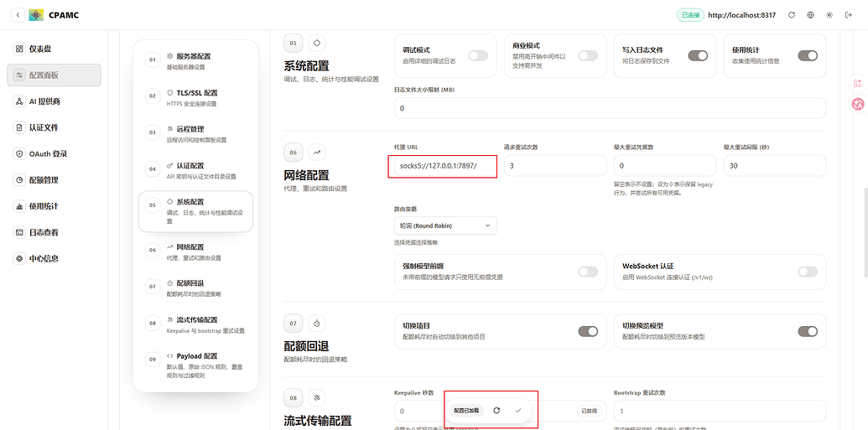Jump to 02 TLS/SSL 配置 section

(x=195, y=97)
